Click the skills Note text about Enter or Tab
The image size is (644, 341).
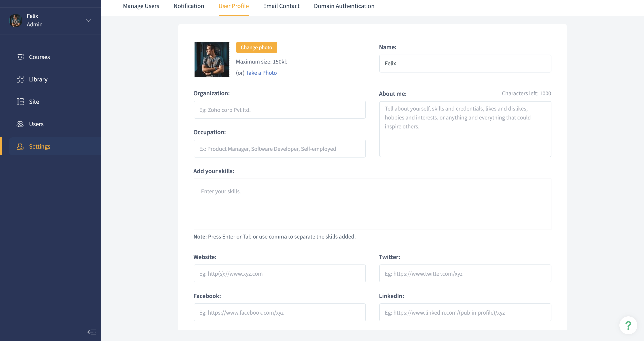(275, 237)
